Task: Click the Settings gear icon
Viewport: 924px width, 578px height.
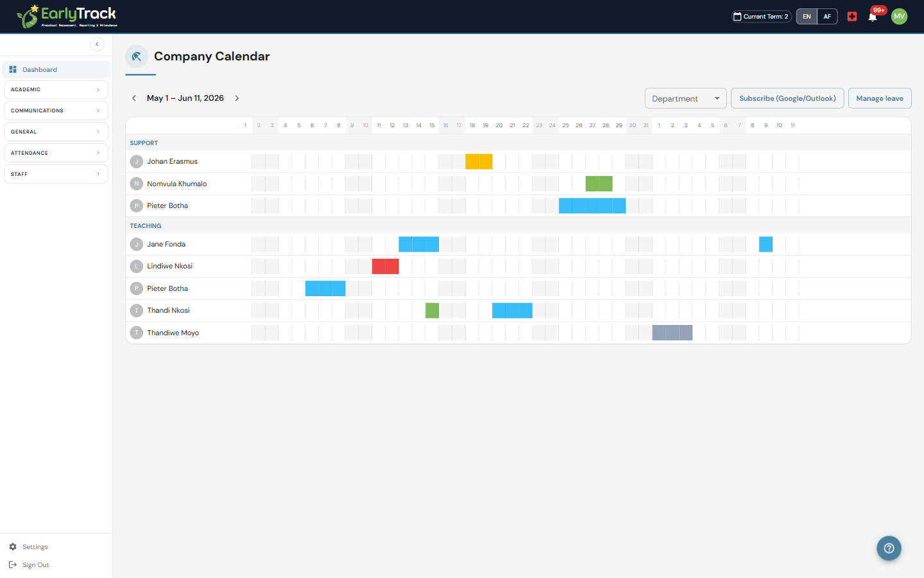Action: tap(13, 547)
